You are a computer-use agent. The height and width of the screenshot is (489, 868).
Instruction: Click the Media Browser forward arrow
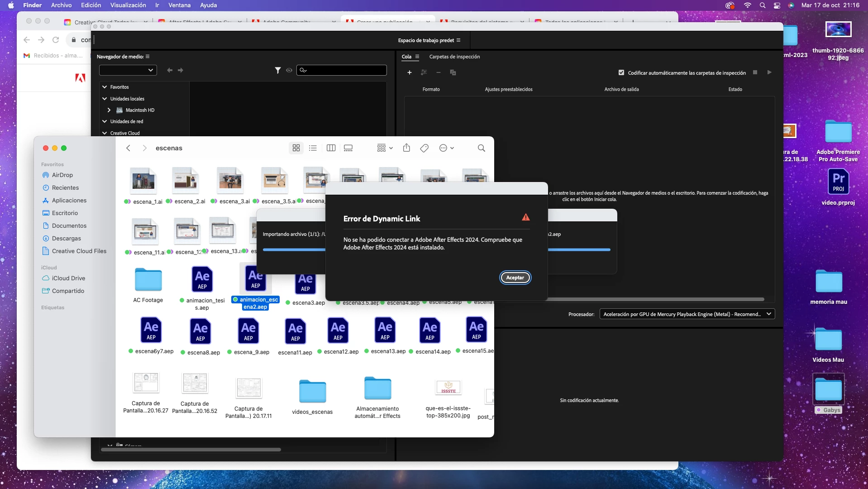click(181, 70)
